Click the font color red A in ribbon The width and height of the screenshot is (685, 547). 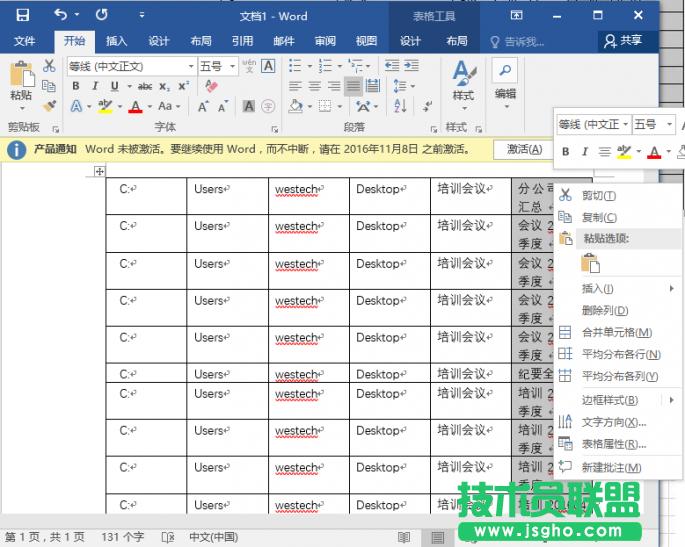point(135,106)
